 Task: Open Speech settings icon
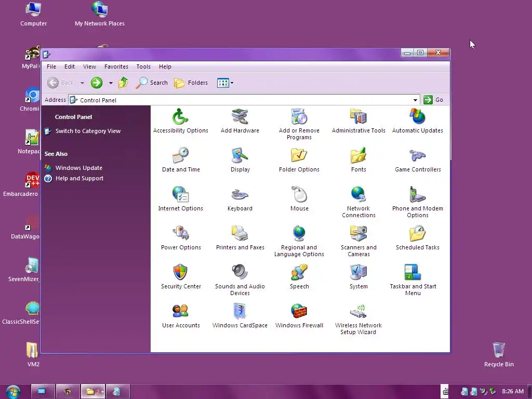[x=299, y=277]
